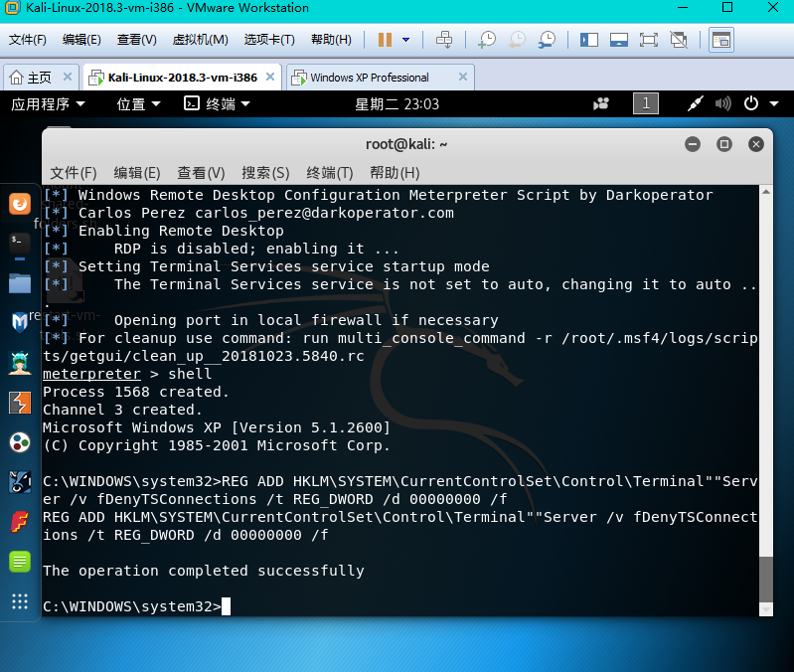Expand the 终端 app menu in top bar
Screen dimensions: 794x672
point(217,103)
